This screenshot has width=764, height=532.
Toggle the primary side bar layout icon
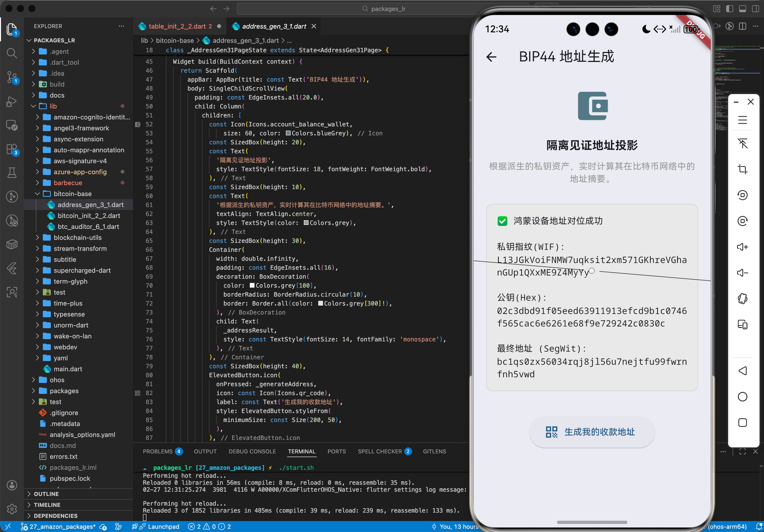pos(729,9)
